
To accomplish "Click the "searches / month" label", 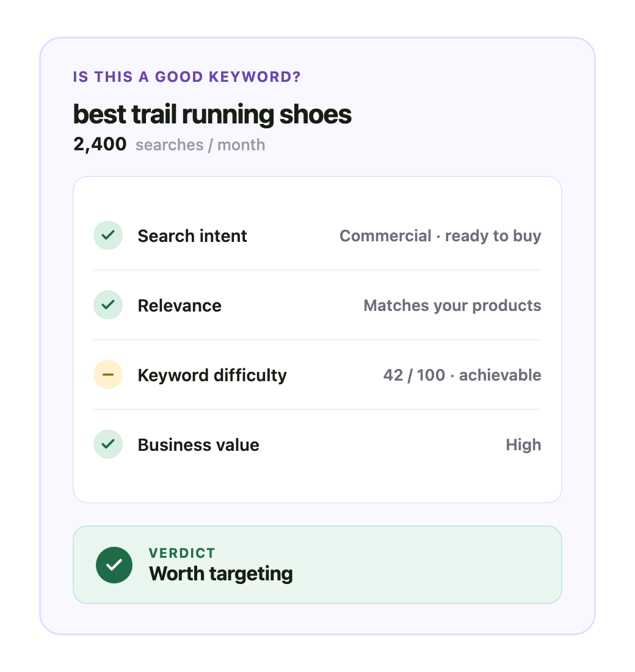I will point(200,145).
